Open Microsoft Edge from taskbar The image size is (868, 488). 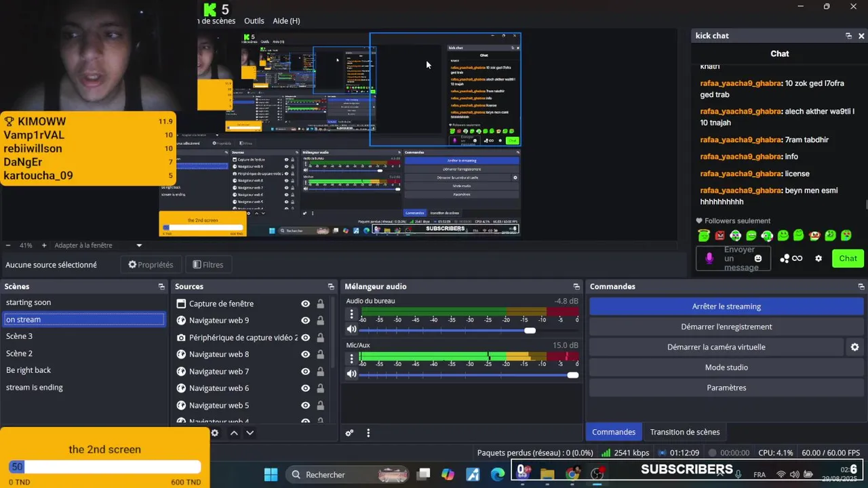point(498,474)
